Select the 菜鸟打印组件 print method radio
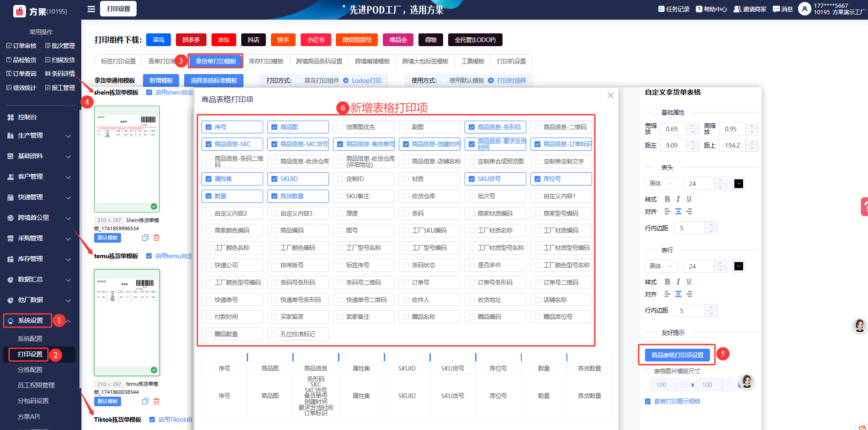 (x=298, y=80)
